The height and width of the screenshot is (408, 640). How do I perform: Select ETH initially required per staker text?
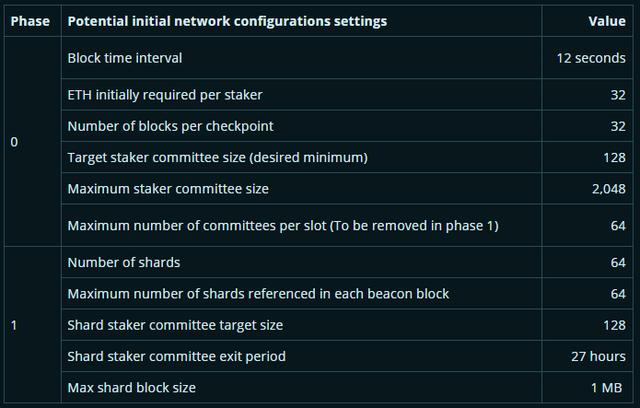pos(165,96)
